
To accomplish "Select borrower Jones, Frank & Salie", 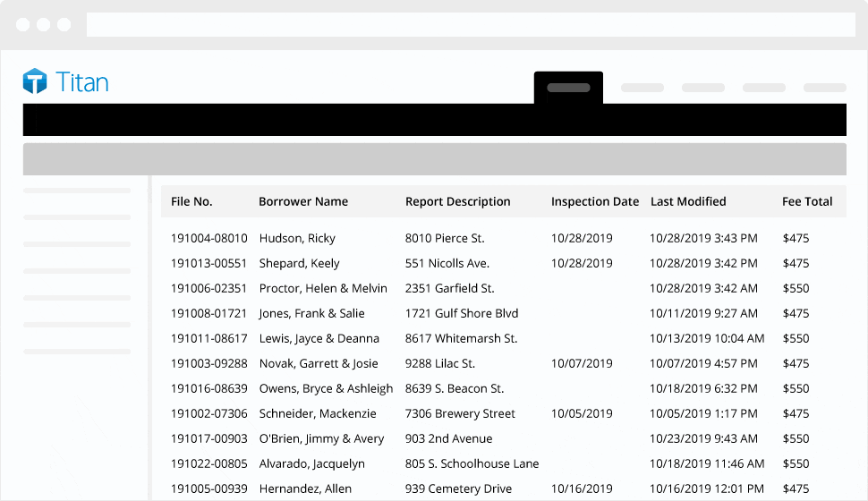I will 311,314.
